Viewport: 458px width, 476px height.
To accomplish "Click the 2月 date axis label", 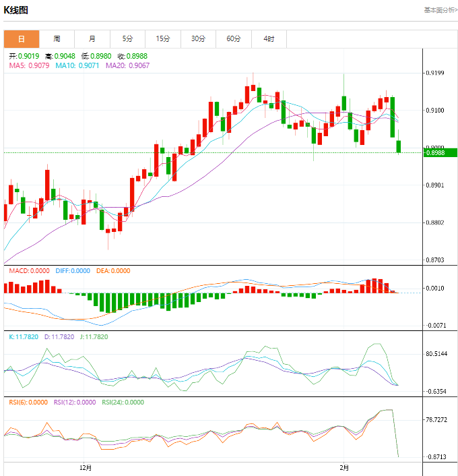I will point(344,468).
